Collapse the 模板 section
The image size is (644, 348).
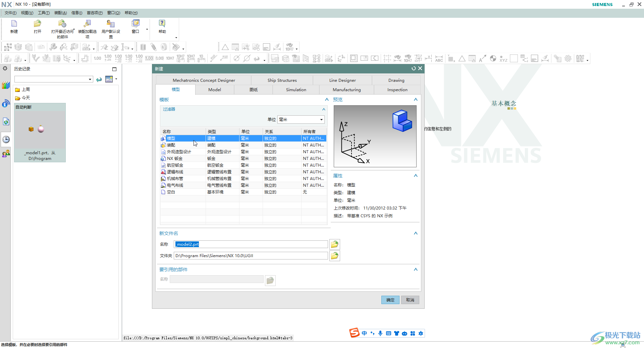point(327,100)
